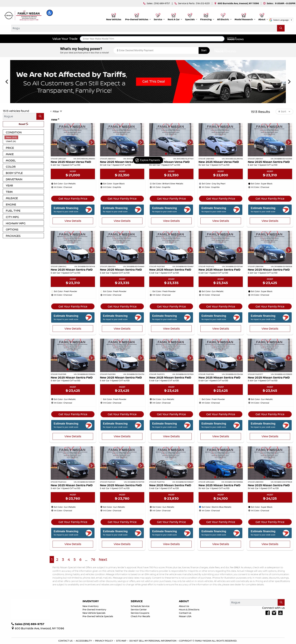Click the Google Translate Select Language widget

281,20
